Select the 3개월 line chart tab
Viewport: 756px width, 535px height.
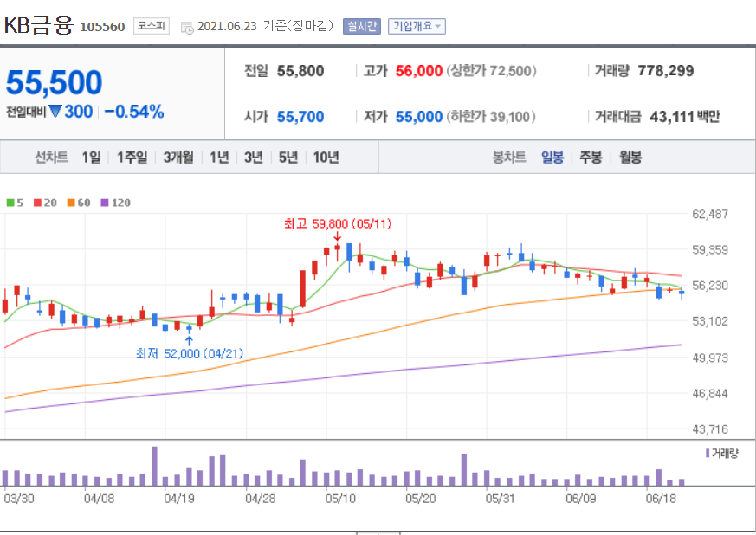pyautogui.click(x=178, y=158)
